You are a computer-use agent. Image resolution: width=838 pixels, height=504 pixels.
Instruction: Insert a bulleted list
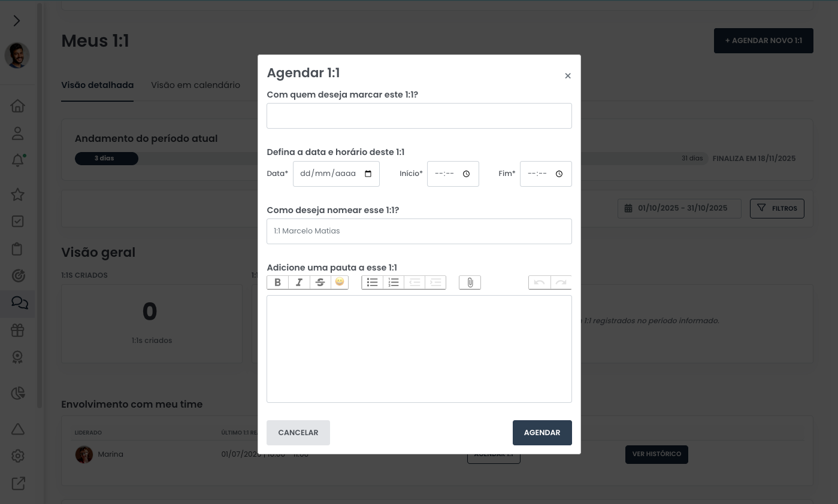tap(373, 283)
